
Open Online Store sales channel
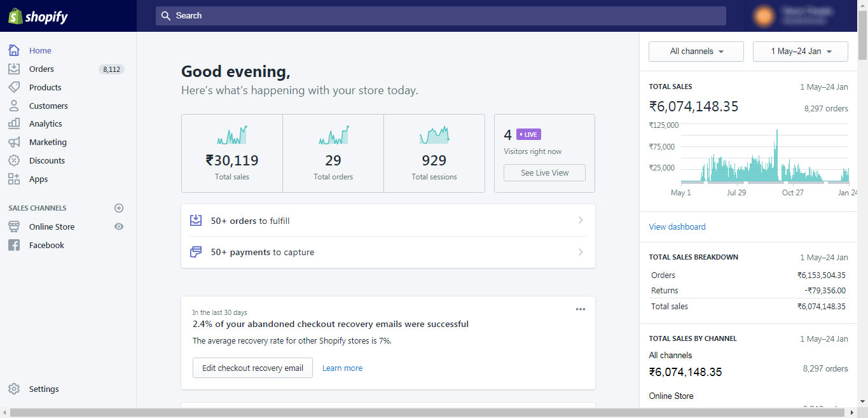pyautogui.click(x=52, y=226)
